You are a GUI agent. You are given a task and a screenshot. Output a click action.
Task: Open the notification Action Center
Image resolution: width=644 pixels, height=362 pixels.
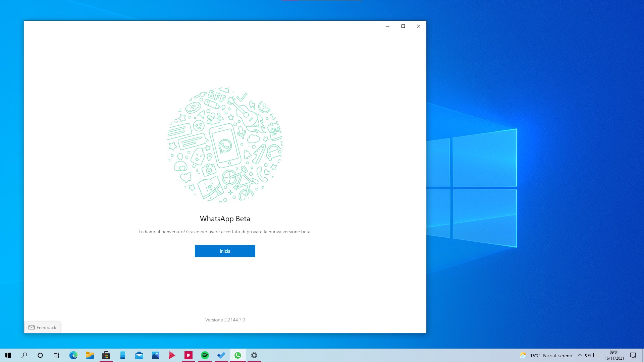(x=633, y=355)
